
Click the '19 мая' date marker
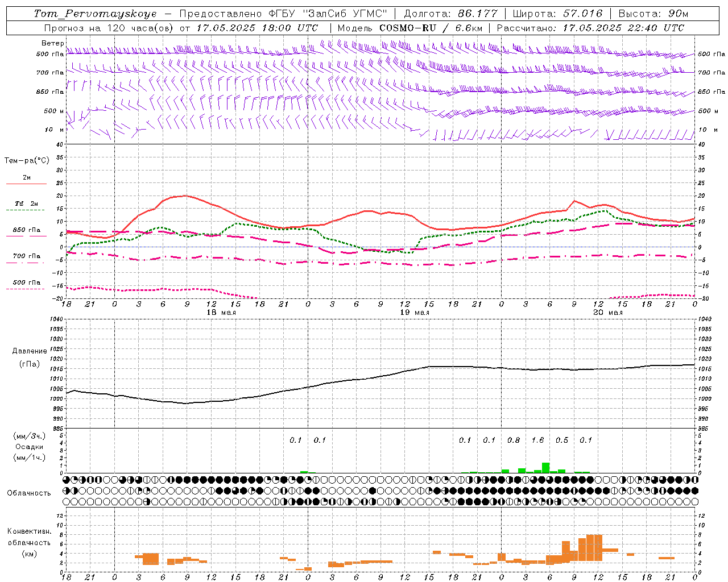[x=415, y=313]
